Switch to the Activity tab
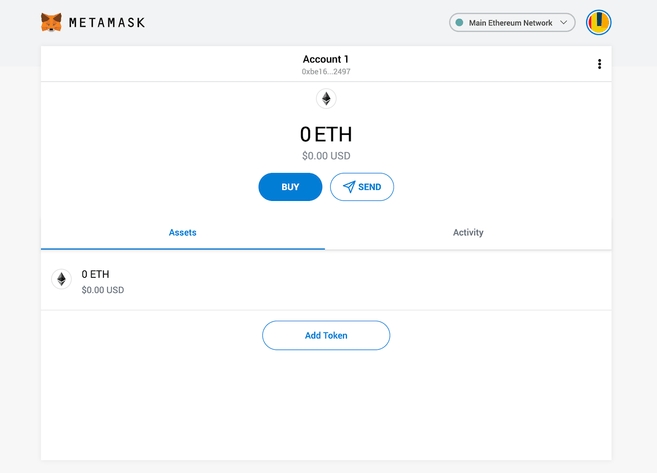This screenshot has width=657, height=473. point(468,232)
